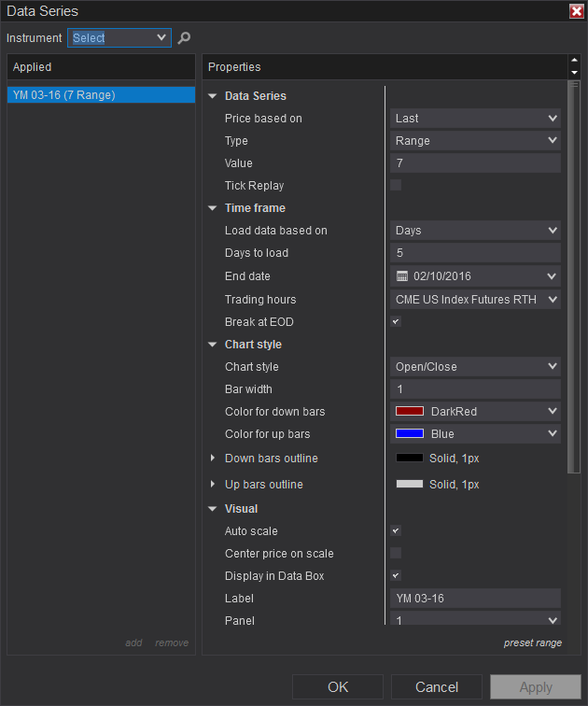Expand the Down bars outline settings
This screenshot has width=588, height=706.
click(213, 459)
